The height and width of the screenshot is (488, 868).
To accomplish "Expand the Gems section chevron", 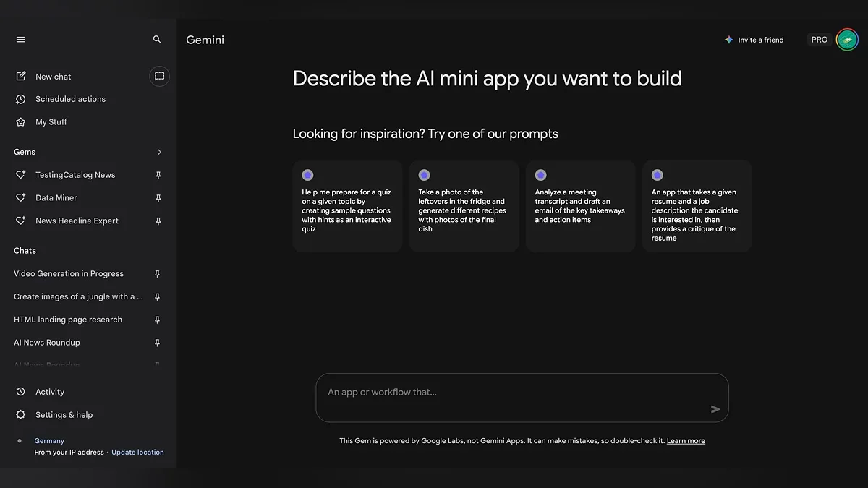I will (159, 152).
